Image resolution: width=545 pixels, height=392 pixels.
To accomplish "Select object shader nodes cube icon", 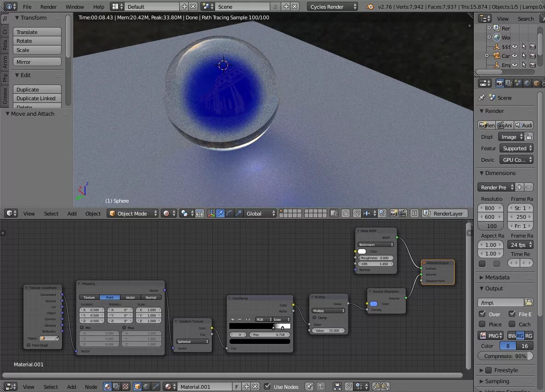I will [x=138, y=386].
